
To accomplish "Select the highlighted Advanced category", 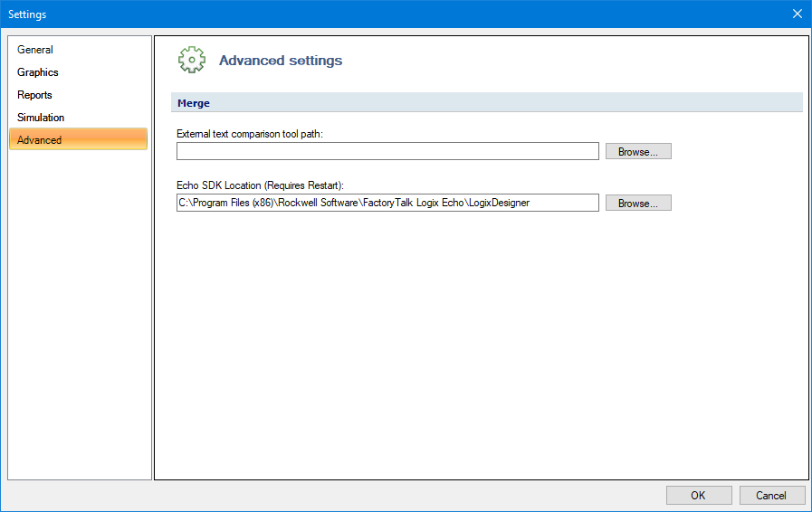I will (x=78, y=139).
